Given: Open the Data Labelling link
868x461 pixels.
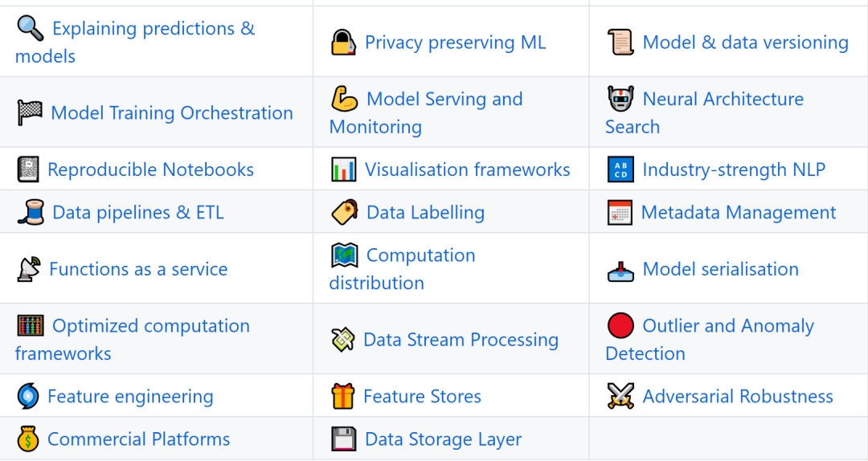Looking at the screenshot, I should coord(425,213).
